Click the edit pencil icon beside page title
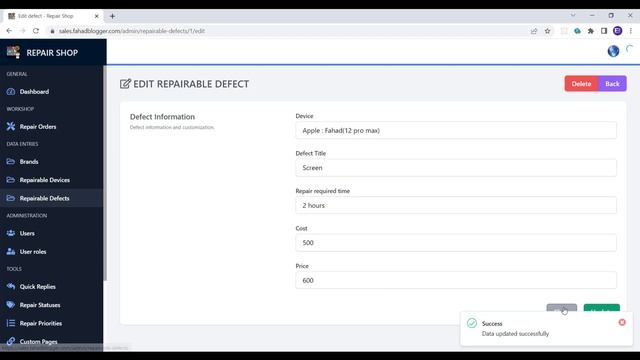The width and height of the screenshot is (640, 360). (125, 84)
